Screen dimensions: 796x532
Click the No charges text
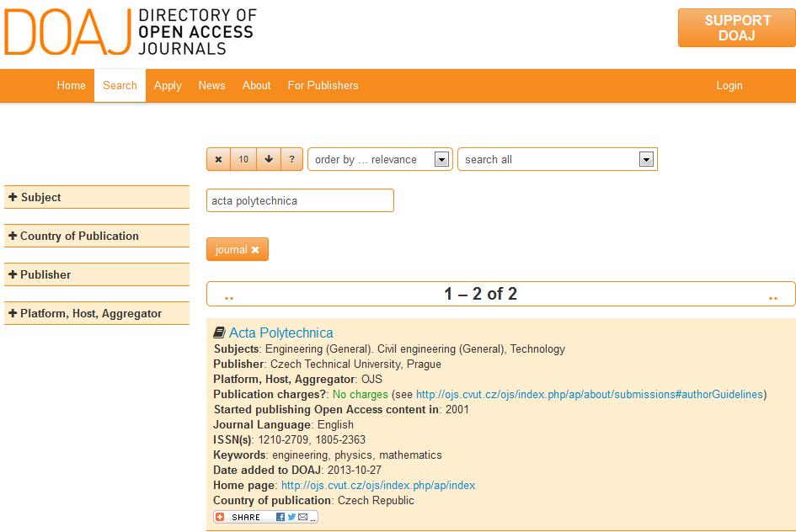click(x=360, y=394)
